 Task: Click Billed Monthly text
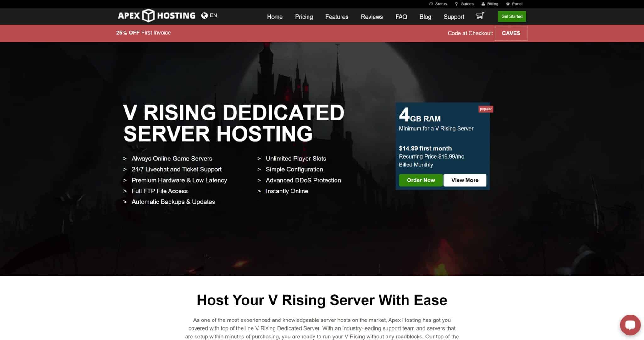click(x=416, y=165)
